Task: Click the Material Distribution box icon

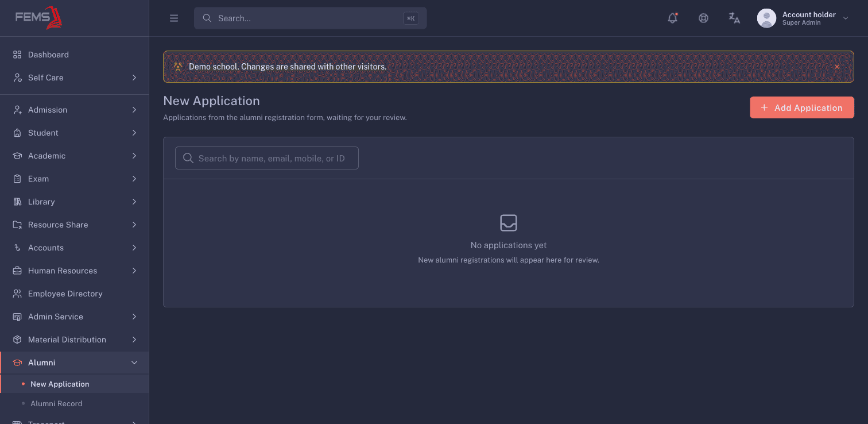Action: 17,340
